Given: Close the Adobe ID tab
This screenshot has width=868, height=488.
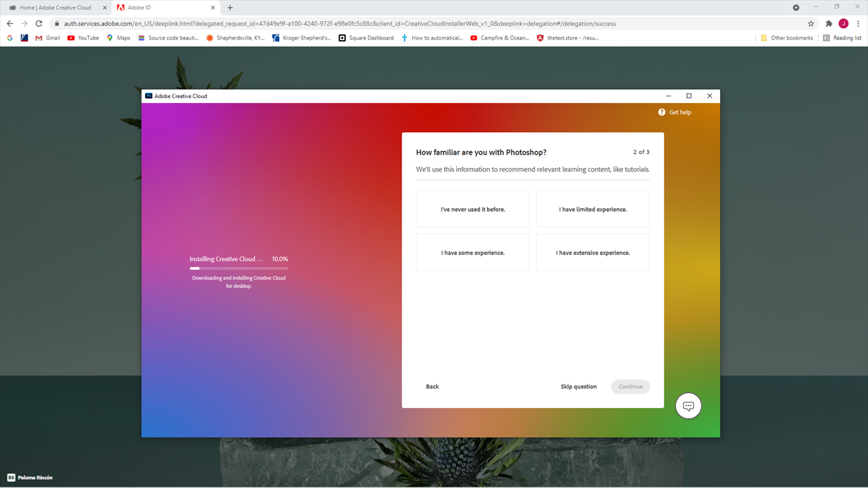Looking at the screenshot, I should (x=213, y=7).
